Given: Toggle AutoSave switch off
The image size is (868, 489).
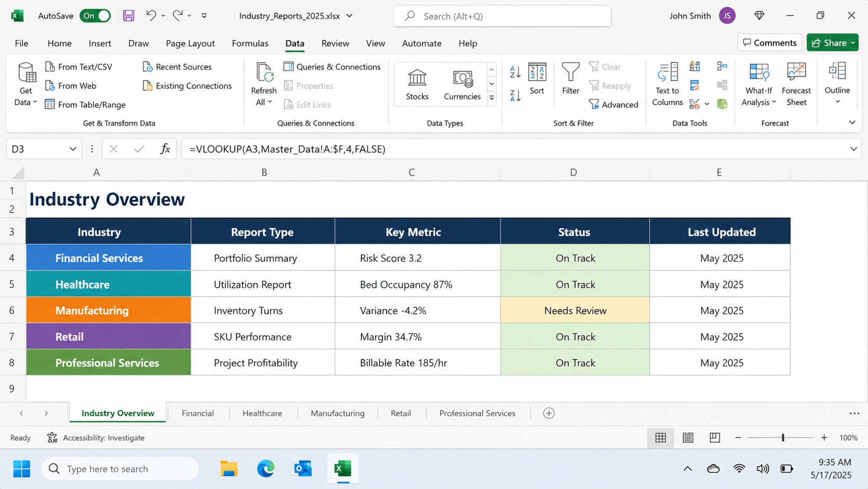Looking at the screenshot, I should coord(96,16).
